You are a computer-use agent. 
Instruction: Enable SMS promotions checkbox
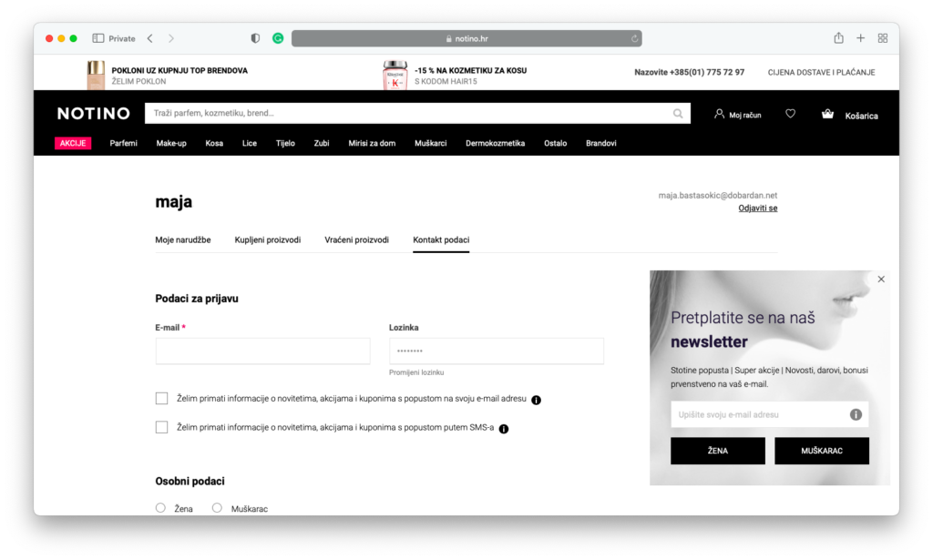[162, 427]
